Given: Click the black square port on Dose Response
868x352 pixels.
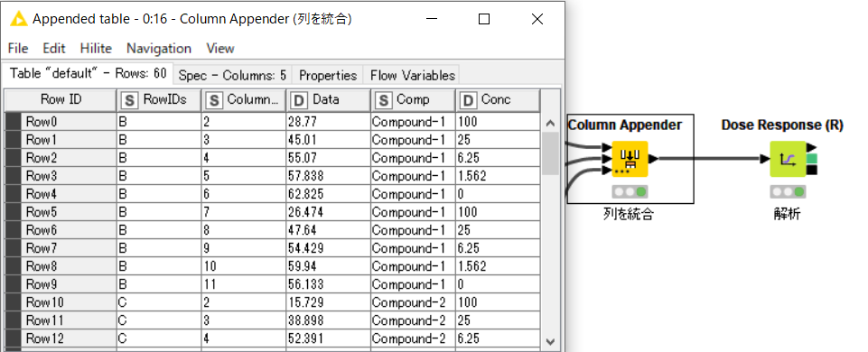Looking at the screenshot, I should (811, 170).
